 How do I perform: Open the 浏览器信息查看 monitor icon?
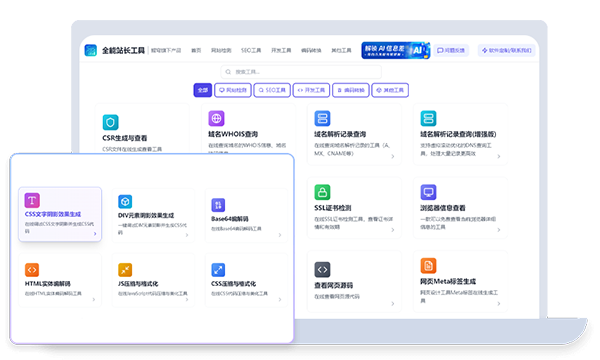click(x=428, y=192)
